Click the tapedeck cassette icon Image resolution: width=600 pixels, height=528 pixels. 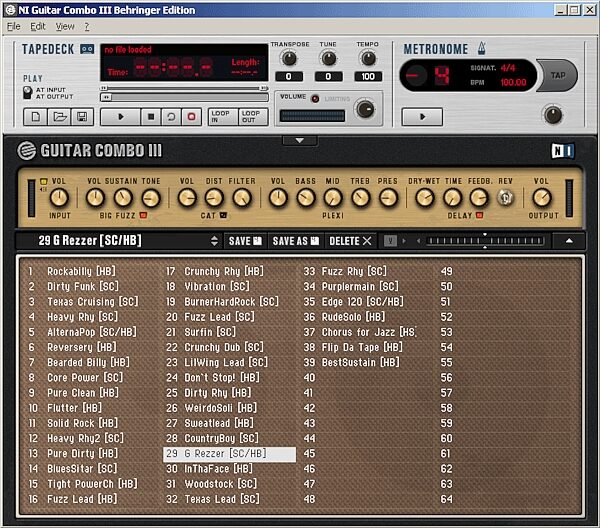point(87,49)
